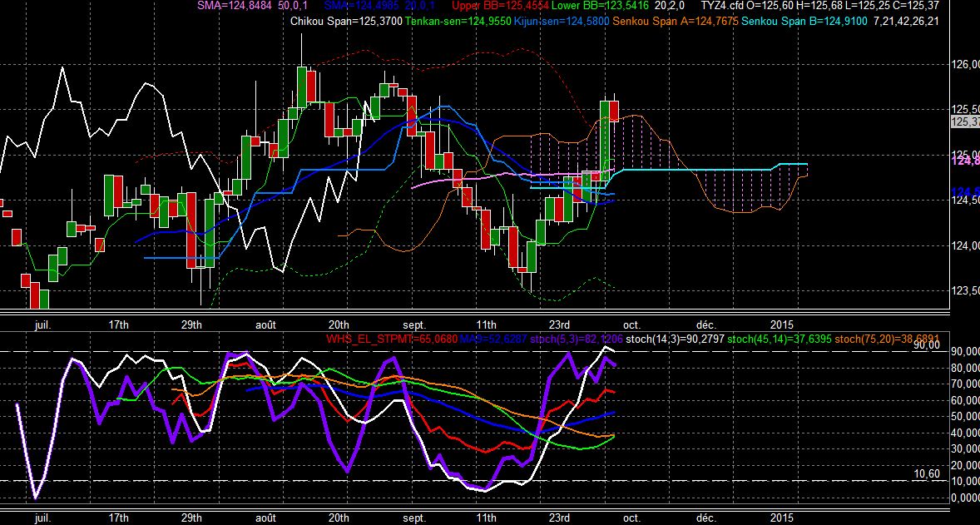Click the 70,000 stochastic axis value

(x=966, y=384)
